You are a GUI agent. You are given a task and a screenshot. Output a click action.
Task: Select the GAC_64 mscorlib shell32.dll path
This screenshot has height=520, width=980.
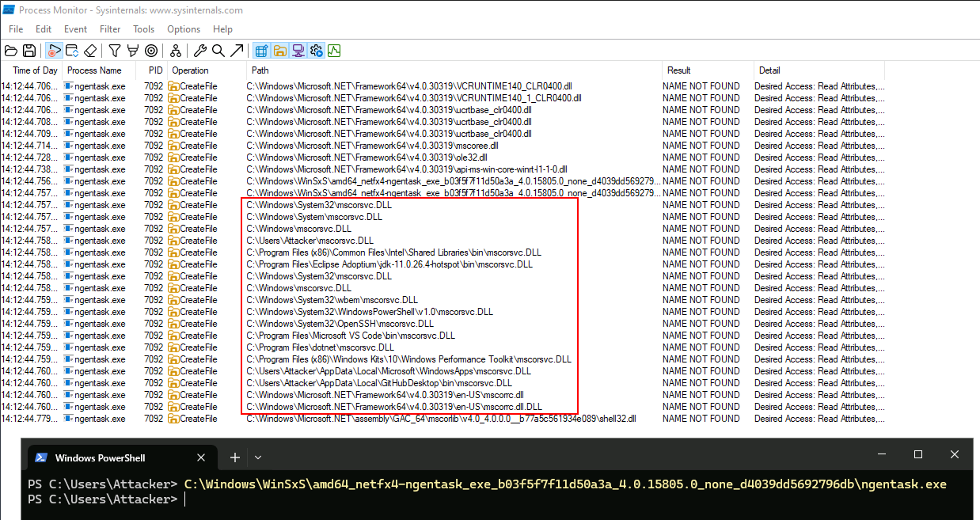pyautogui.click(x=441, y=419)
